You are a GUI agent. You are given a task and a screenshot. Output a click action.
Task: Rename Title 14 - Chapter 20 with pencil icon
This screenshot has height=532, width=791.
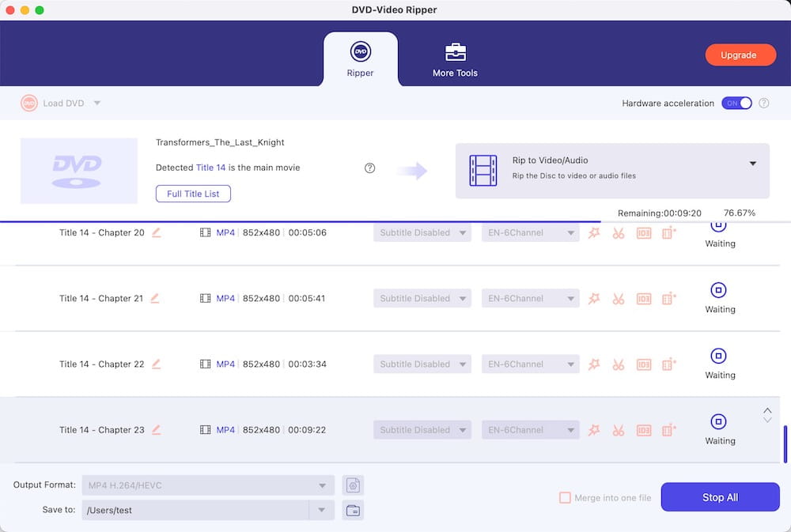[x=157, y=232]
